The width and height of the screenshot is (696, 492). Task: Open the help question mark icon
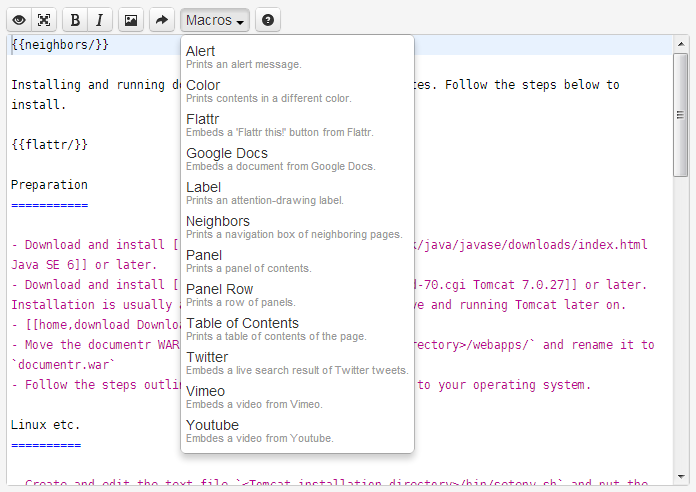[267, 20]
